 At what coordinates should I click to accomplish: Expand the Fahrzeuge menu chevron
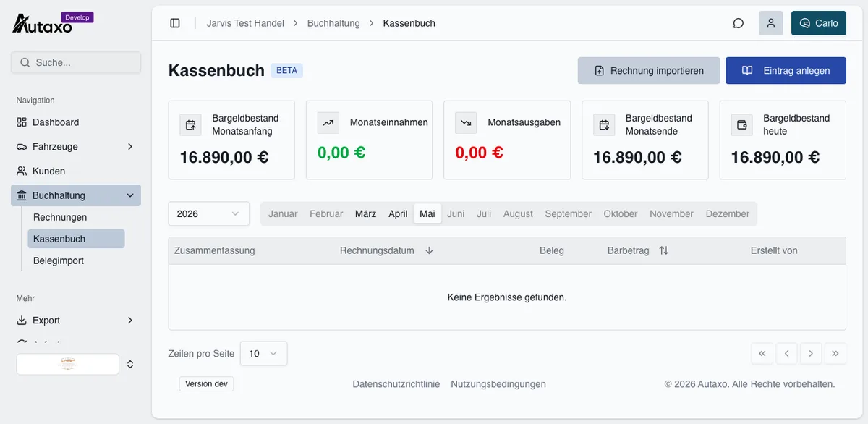point(130,147)
